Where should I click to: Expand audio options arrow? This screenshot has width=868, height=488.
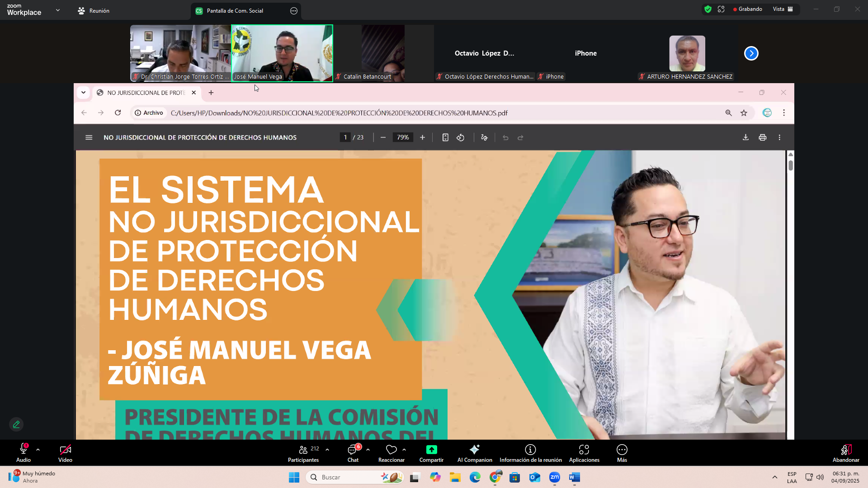tap(38, 450)
